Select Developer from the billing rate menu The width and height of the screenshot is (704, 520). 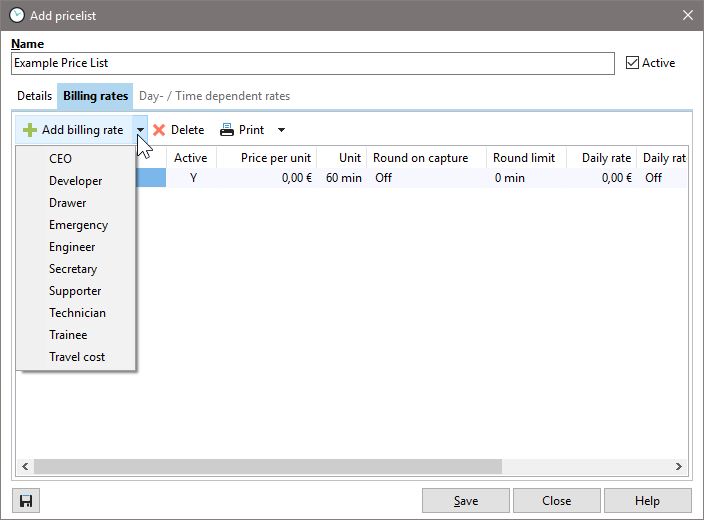click(76, 181)
